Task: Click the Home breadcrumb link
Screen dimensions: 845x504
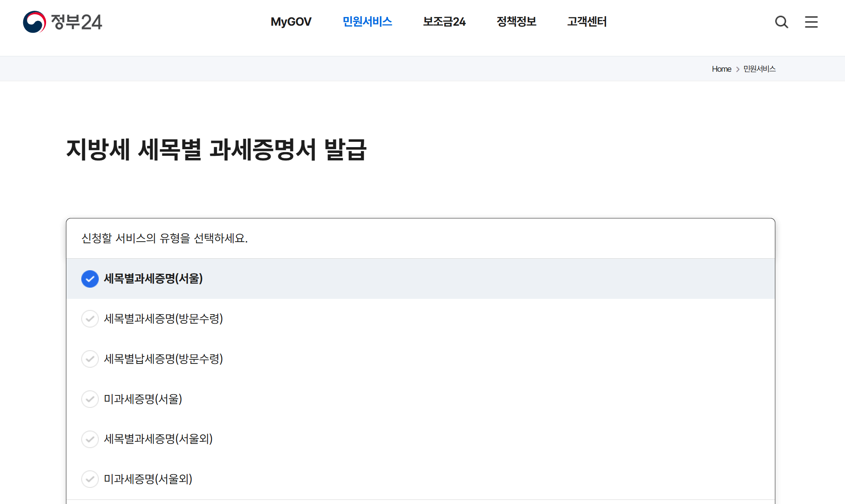Action: click(721, 69)
